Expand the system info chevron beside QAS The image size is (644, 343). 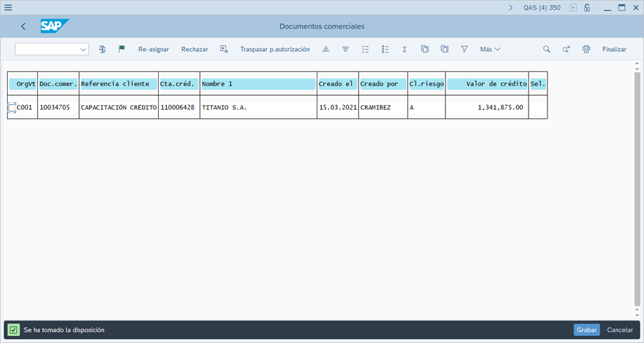(511, 8)
